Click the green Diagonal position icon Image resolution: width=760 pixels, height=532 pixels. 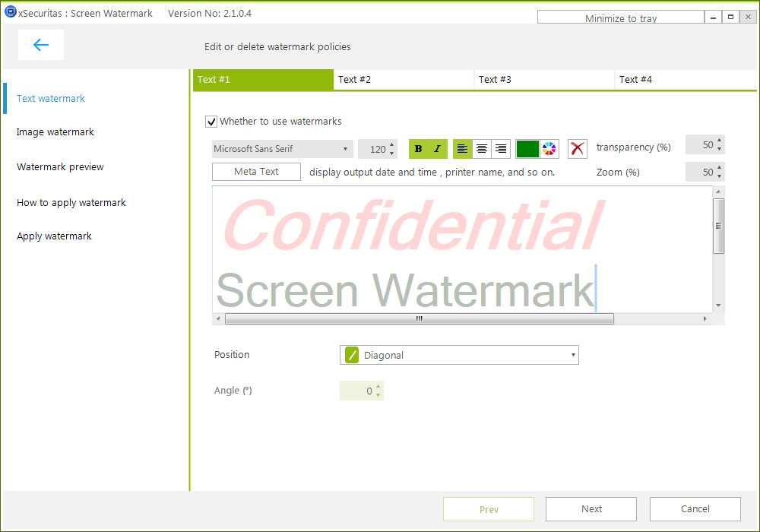352,355
